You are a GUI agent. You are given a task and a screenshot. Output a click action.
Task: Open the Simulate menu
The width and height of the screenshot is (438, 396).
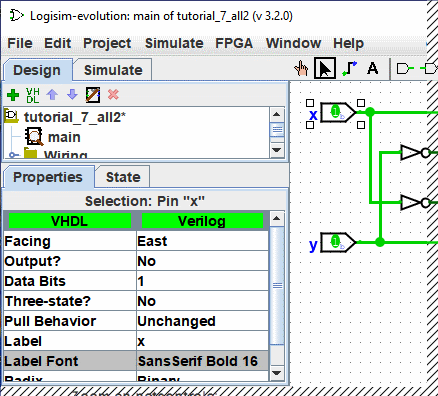(174, 43)
